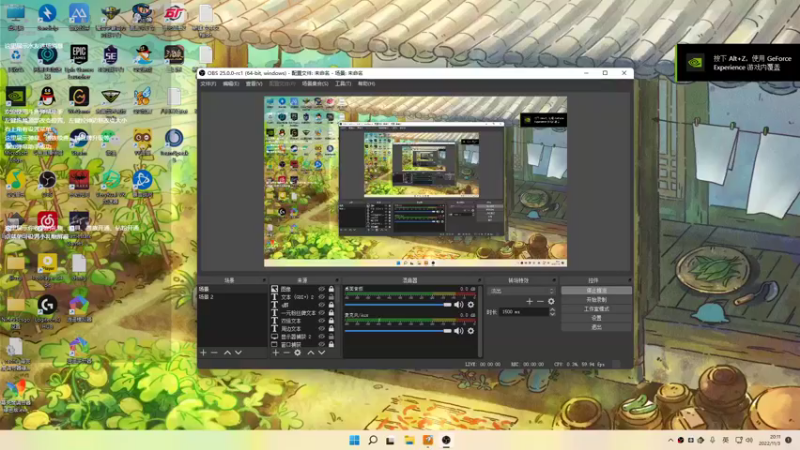This screenshot has height=450, width=800.
Task: Open 桌面音频 mixer gear settings
Action: point(471,305)
